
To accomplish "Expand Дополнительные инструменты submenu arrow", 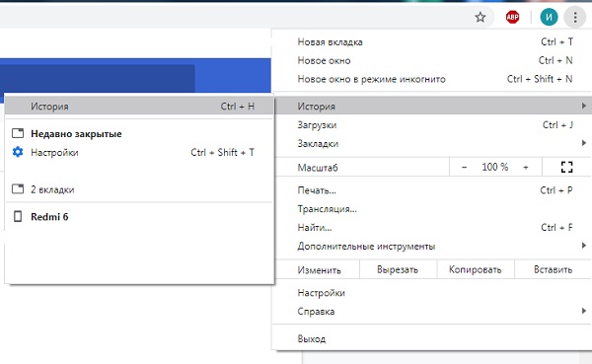I will [x=584, y=246].
